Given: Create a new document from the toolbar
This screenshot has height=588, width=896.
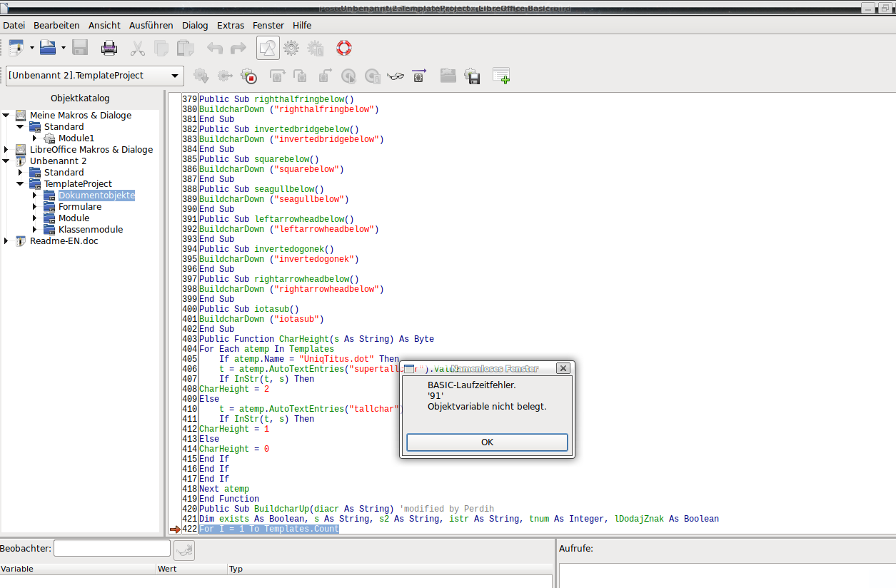Looking at the screenshot, I should point(16,48).
